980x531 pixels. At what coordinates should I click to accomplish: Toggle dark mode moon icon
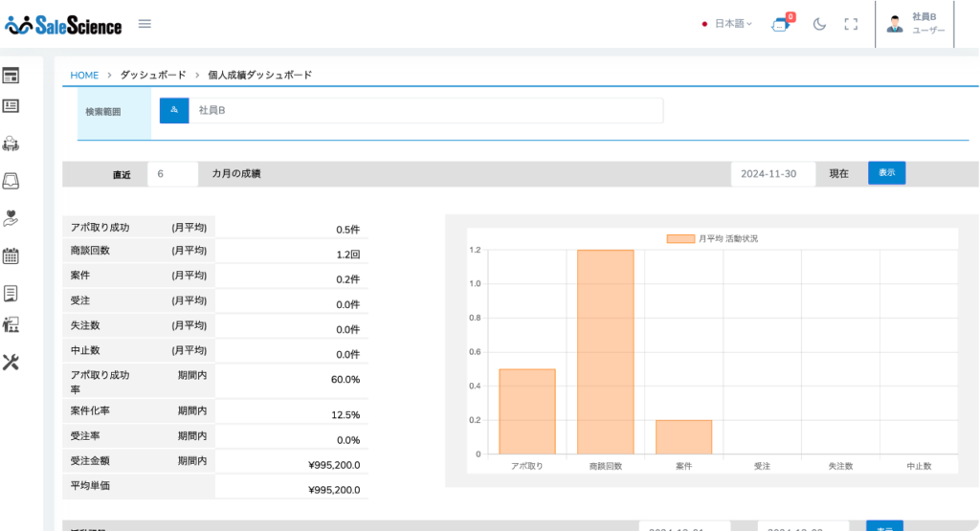(x=819, y=25)
